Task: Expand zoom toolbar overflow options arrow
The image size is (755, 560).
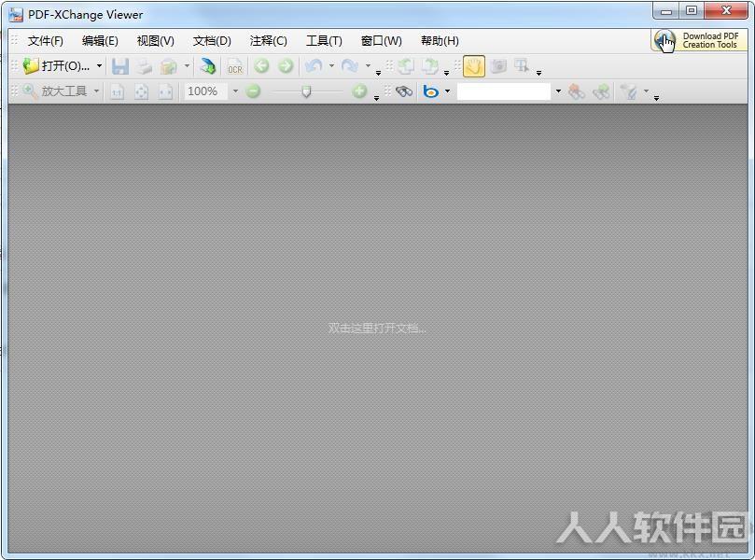Action: pos(376,98)
